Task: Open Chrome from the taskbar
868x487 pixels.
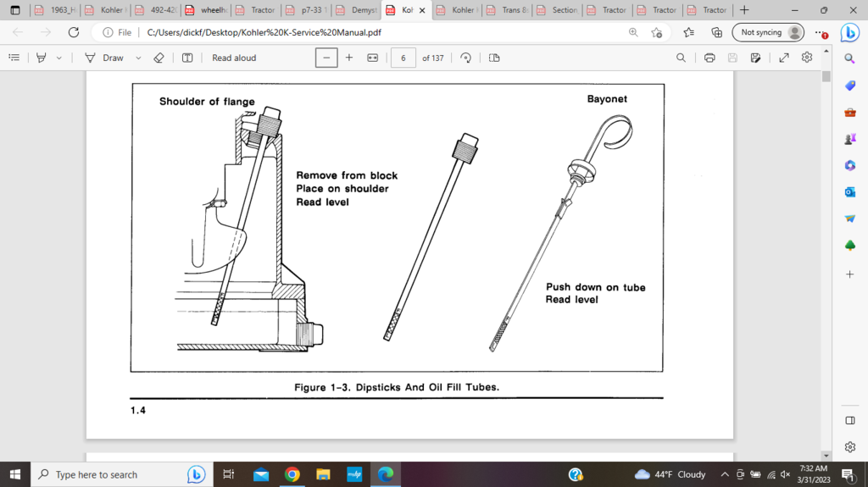Action: [292, 474]
